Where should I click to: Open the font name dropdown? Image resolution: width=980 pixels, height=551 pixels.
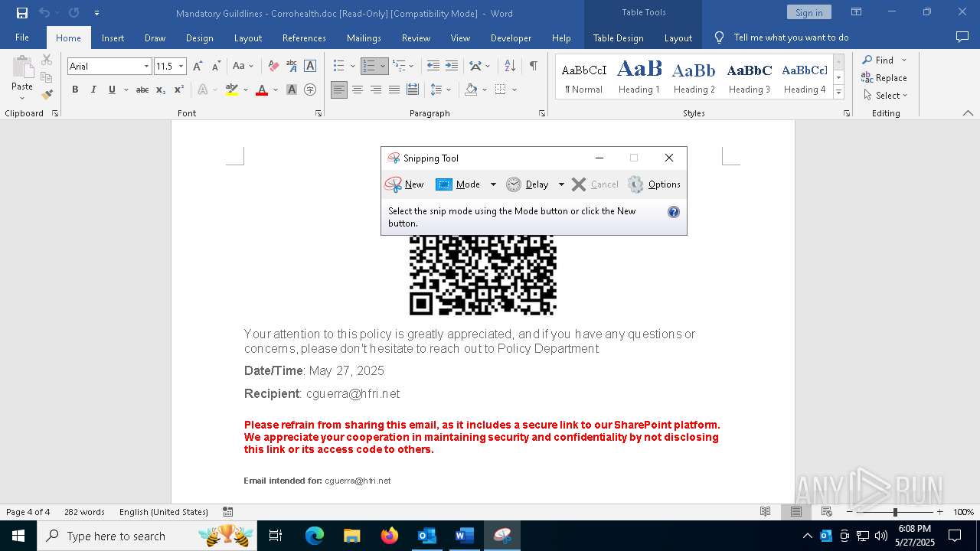(146, 67)
